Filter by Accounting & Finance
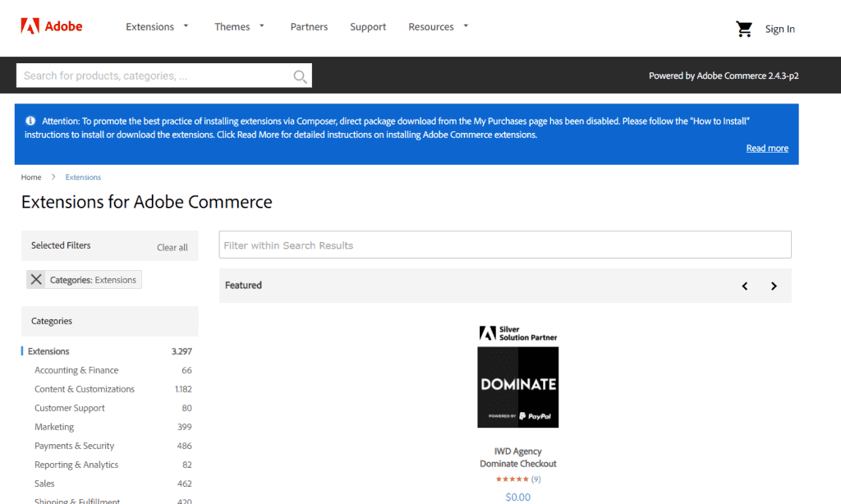This screenshot has width=841, height=504. pos(76,370)
